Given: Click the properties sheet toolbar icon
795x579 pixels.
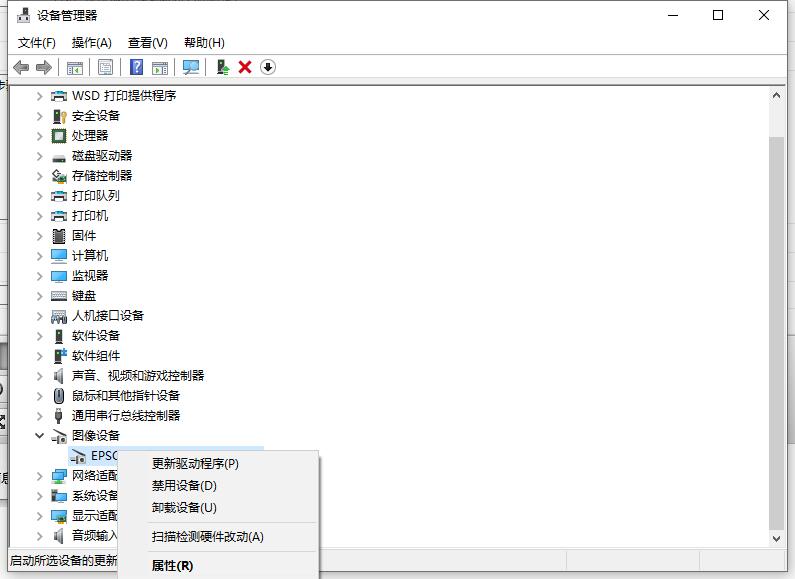Looking at the screenshot, I should pos(105,67).
